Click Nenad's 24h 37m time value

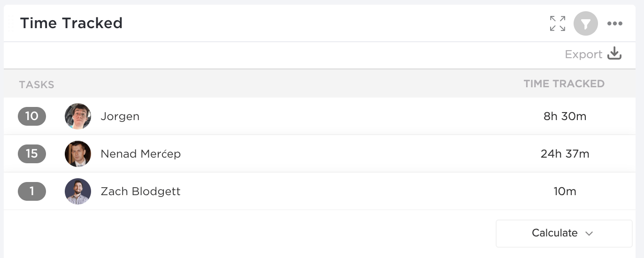click(x=565, y=154)
